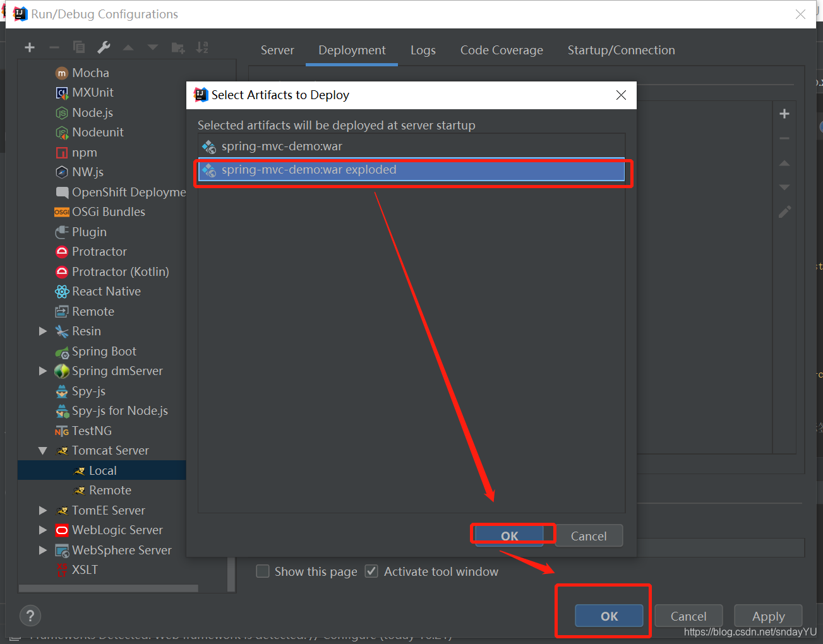
Task: Toggle the Show this page checkbox
Action: click(x=263, y=571)
